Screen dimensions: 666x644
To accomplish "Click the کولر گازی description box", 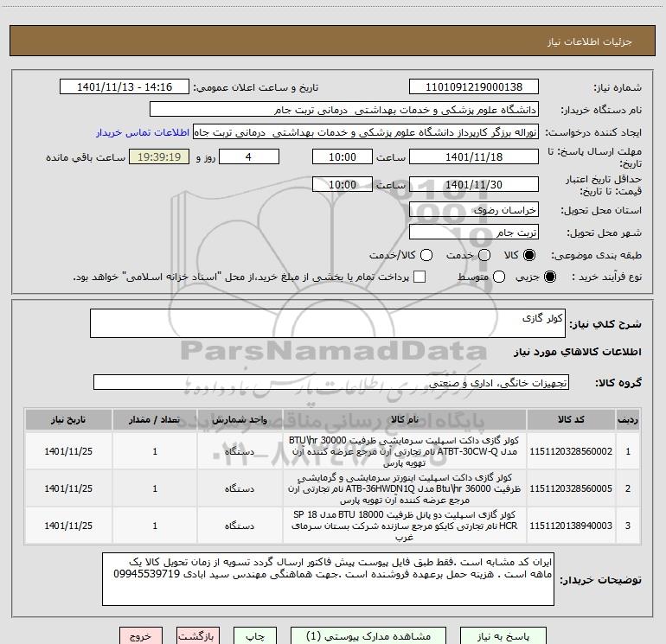I will [328, 323].
